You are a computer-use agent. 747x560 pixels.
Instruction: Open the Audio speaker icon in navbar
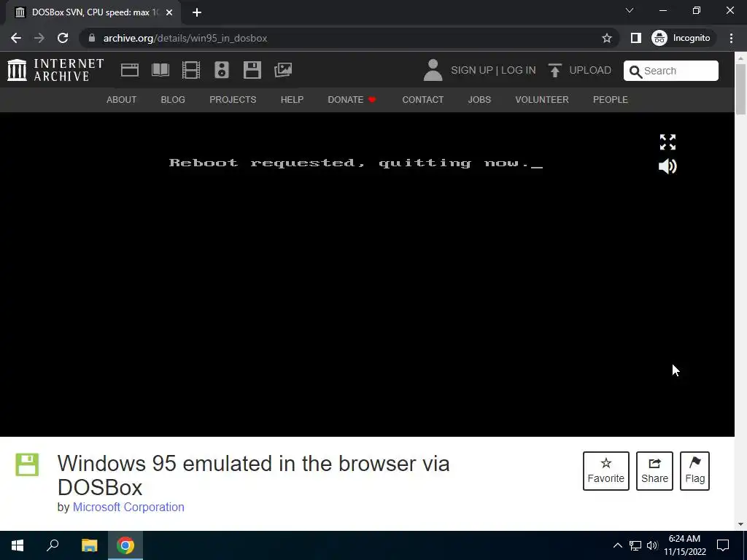(x=222, y=70)
